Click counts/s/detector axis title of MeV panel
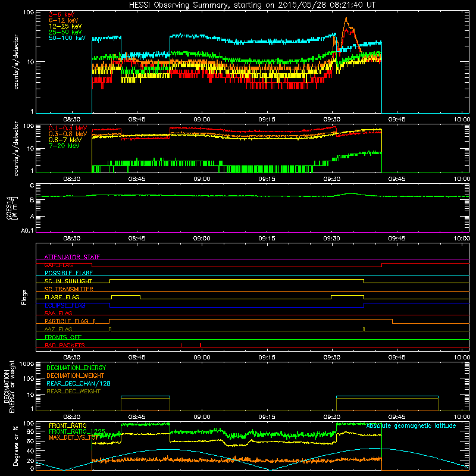This screenshot has width=476, height=476. click(x=16, y=148)
